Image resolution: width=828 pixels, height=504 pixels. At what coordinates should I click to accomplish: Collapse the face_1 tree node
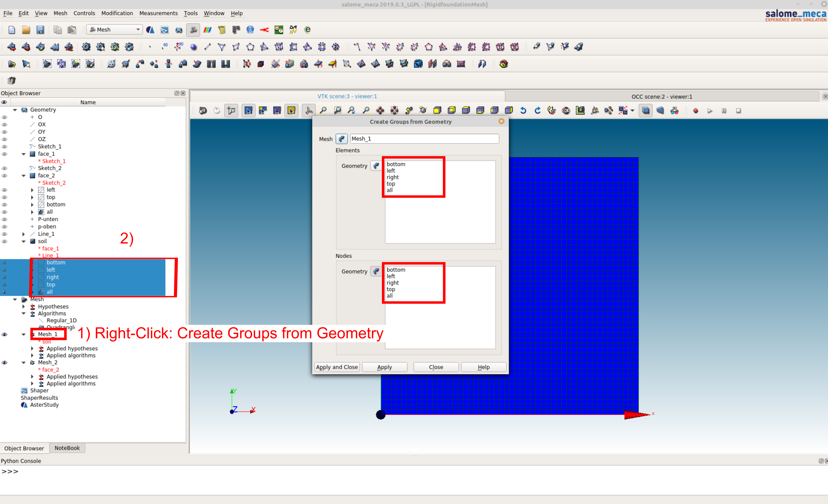pos(24,154)
